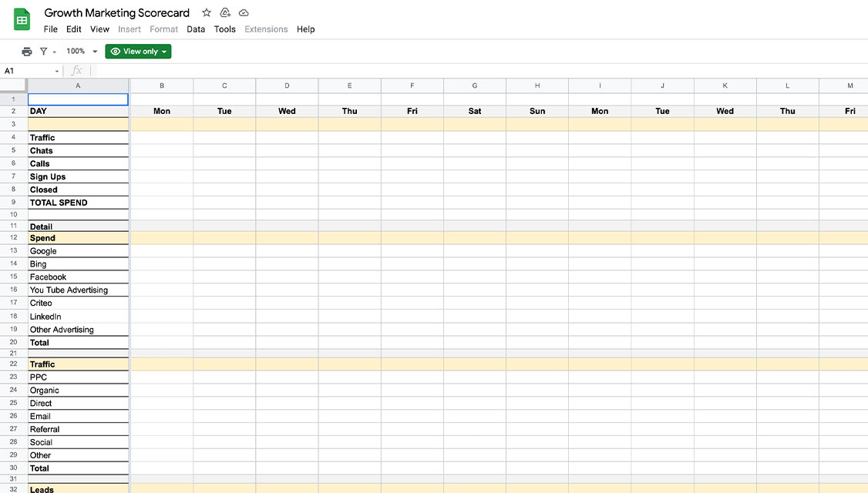Click the filter icon in toolbar
868x493 pixels.
click(x=44, y=52)
